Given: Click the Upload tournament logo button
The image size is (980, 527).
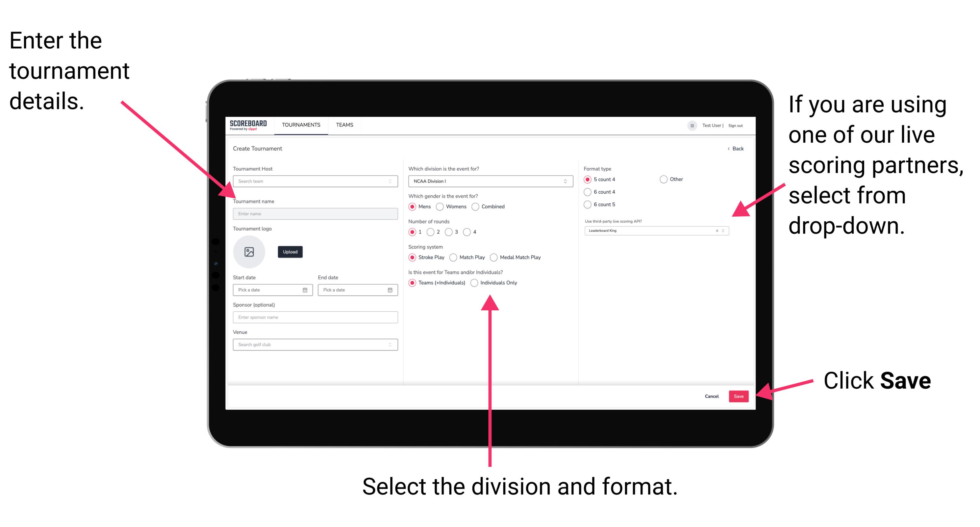Looking at the screenshot, I should point(290,252).
